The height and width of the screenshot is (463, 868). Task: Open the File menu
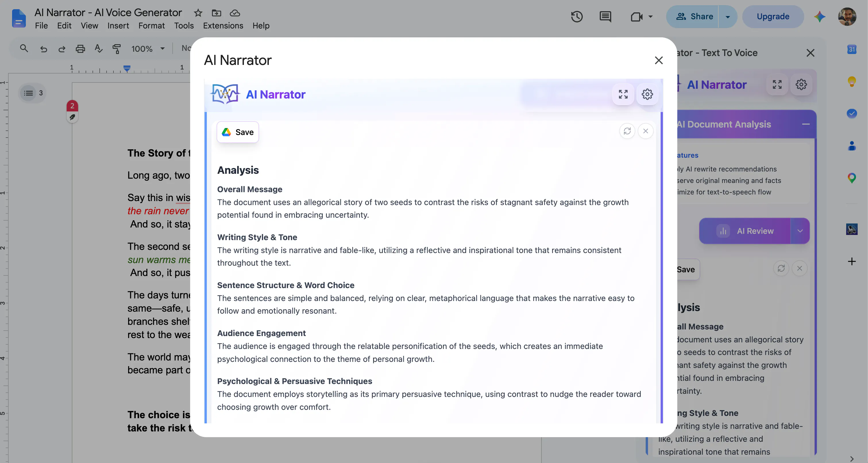(41, 26)
